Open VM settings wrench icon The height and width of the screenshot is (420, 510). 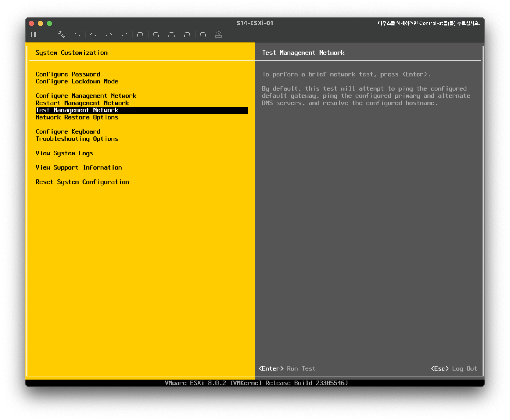click(62, 35)
